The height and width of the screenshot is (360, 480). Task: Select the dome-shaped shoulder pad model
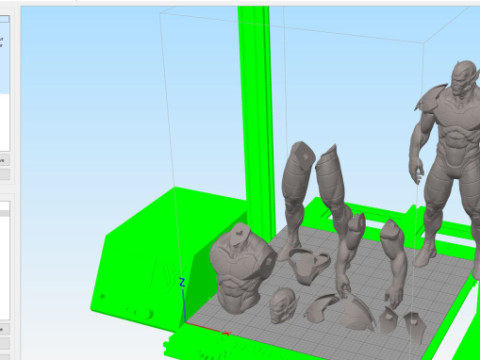357,311
